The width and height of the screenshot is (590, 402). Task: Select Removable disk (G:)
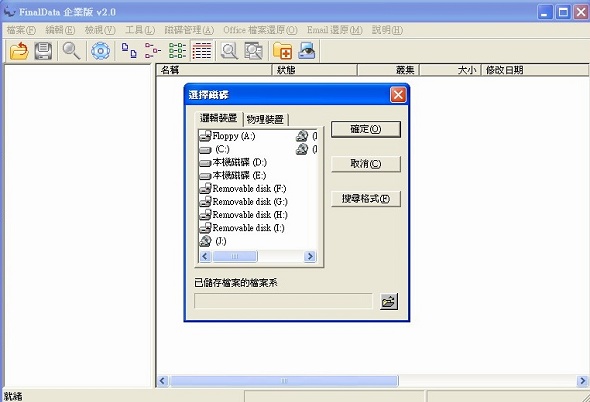point(243,202)
